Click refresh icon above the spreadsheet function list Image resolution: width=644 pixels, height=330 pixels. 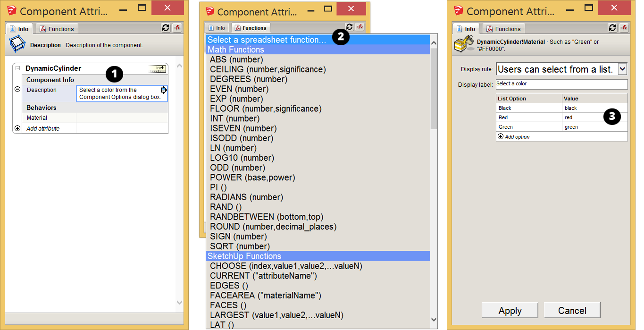tap(349, 27)
